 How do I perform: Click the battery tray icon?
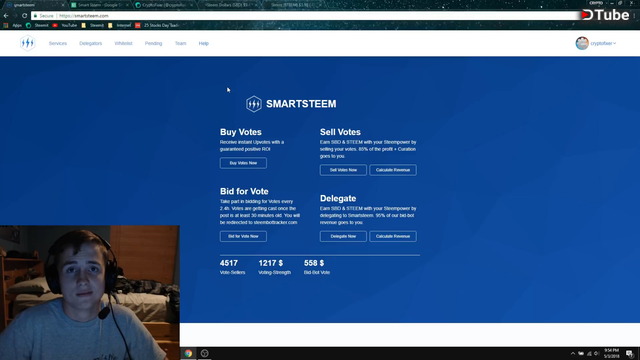tap(581, 353)
